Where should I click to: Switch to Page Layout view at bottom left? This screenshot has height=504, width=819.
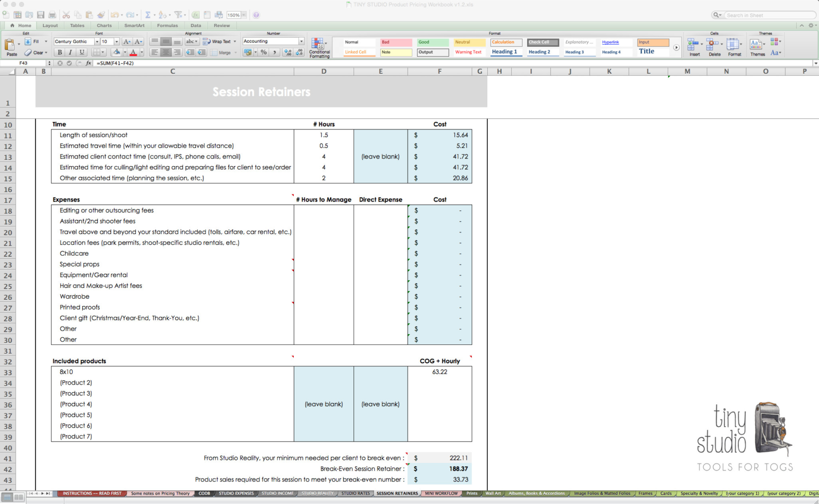[x=19, y=497]
